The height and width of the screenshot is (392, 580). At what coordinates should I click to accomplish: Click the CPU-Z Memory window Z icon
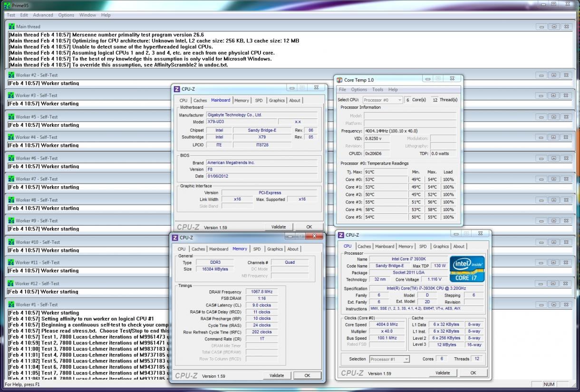click(175, 238)
